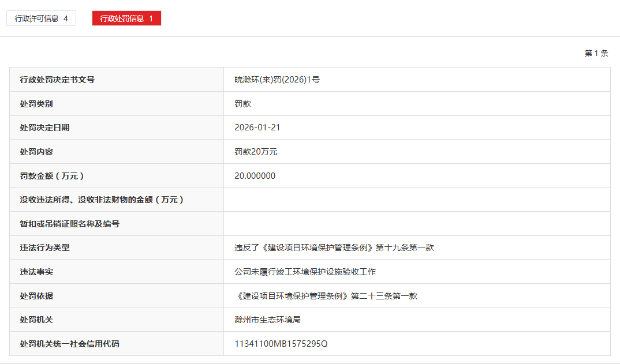Image resolution: width=620 pixels, height=364 pixels.
Task: Click the 违法事实 label
Action: (36, 272)
